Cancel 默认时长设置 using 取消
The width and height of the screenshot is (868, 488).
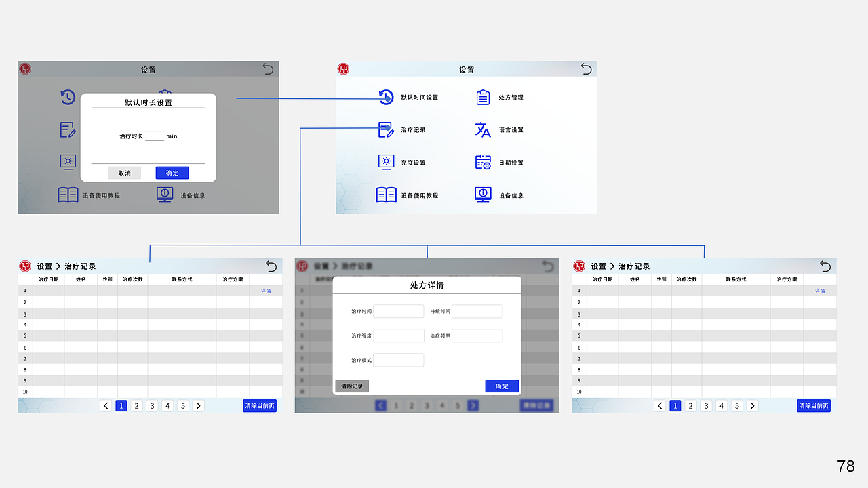124,172
